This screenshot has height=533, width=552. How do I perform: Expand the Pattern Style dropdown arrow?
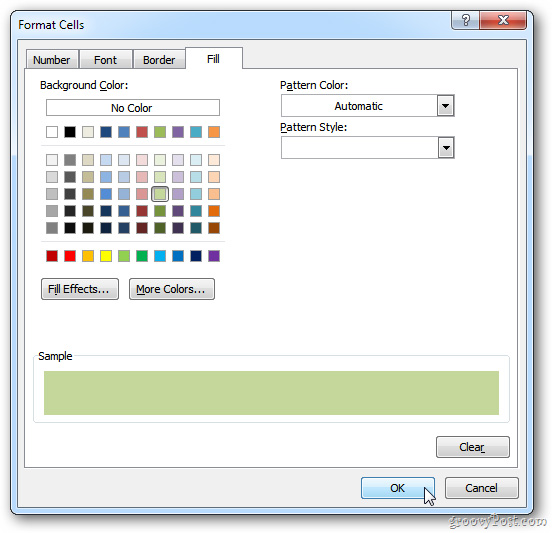point(446,148)
